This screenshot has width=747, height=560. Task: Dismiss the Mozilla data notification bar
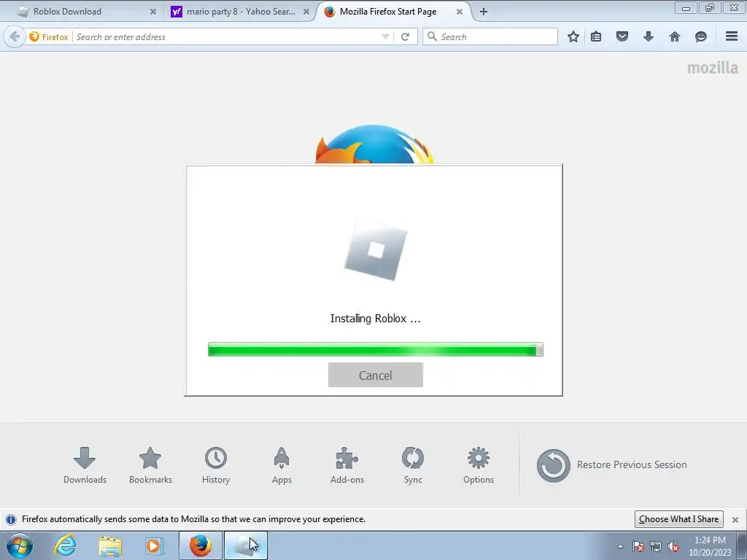tap(735, 519)
